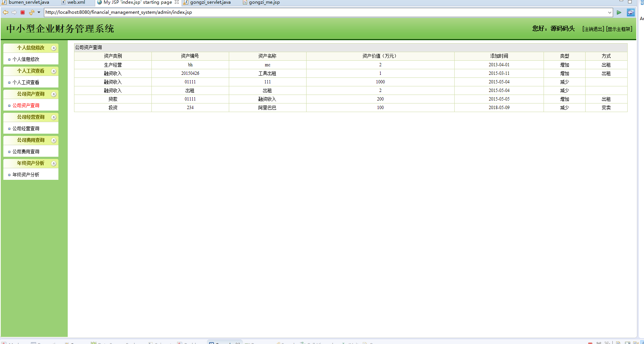Click the 资产价值（万元） column header
644x344 pixels.
pos(380,56)
